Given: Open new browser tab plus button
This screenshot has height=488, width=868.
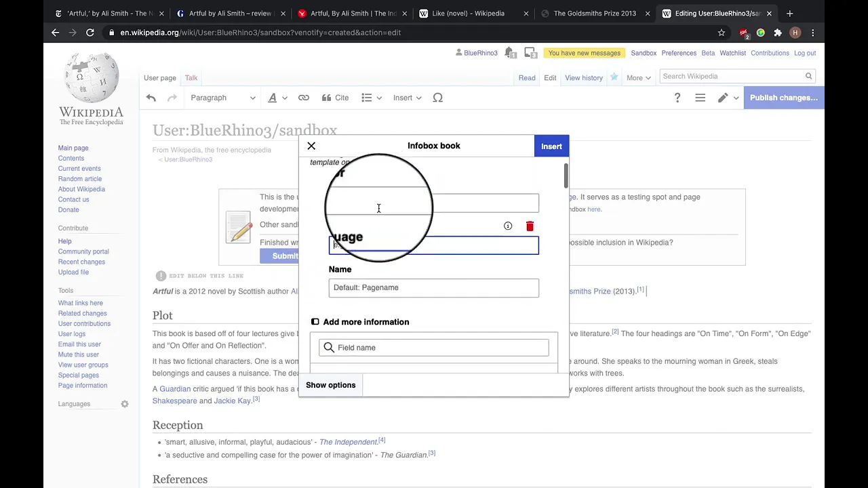Looking at the screenshot, I should point(789,14).
